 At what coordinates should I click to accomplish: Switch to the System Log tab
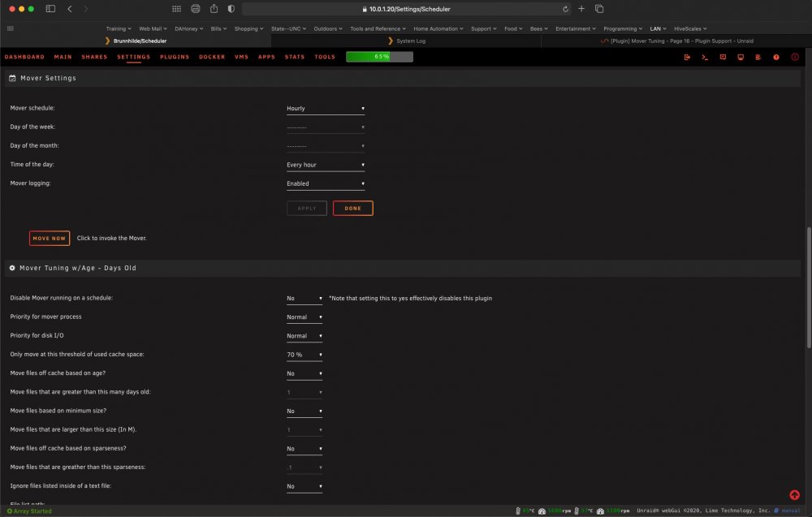click(x=406, y=41)
